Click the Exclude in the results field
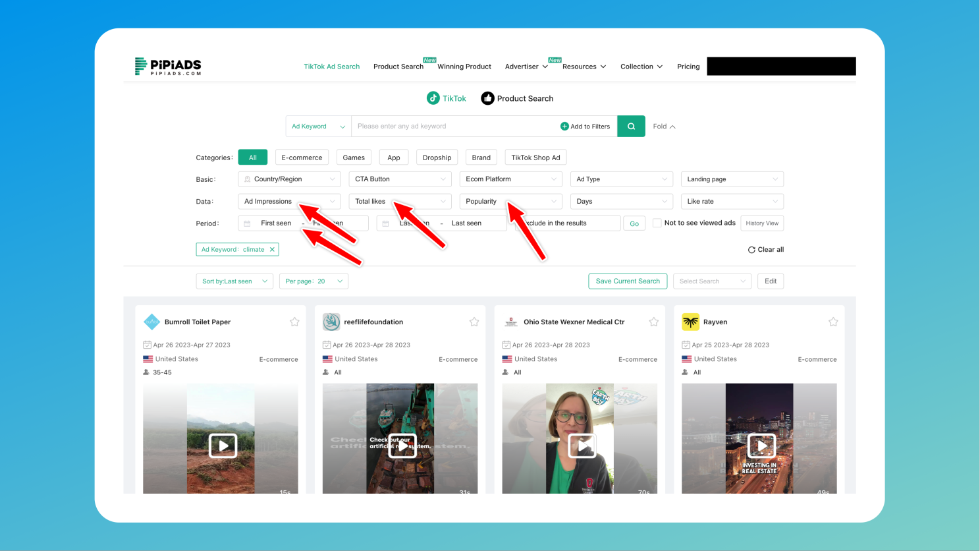Viewport: 980px width, 551px height. coord(568,223)
